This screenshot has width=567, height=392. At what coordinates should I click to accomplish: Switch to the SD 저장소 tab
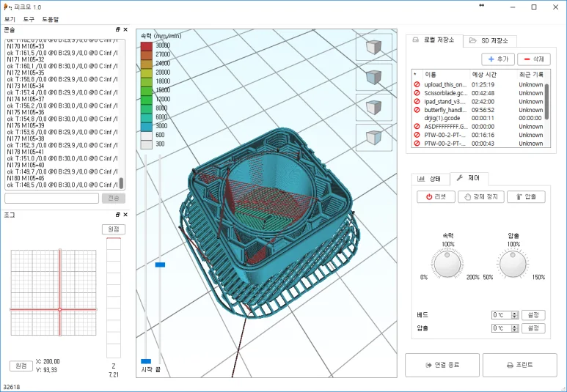click(x=490, y=41)
